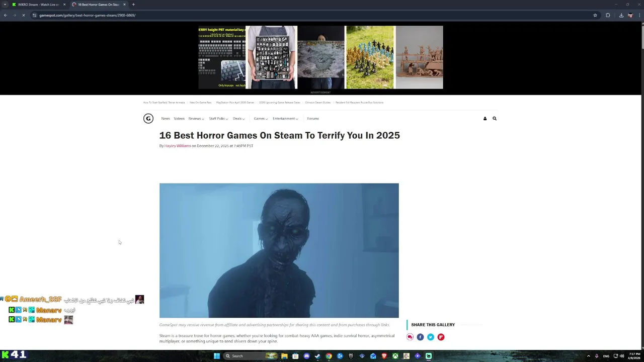Open Xbox app from taskbar
644x362 pixels.
[x=395, y=356]
